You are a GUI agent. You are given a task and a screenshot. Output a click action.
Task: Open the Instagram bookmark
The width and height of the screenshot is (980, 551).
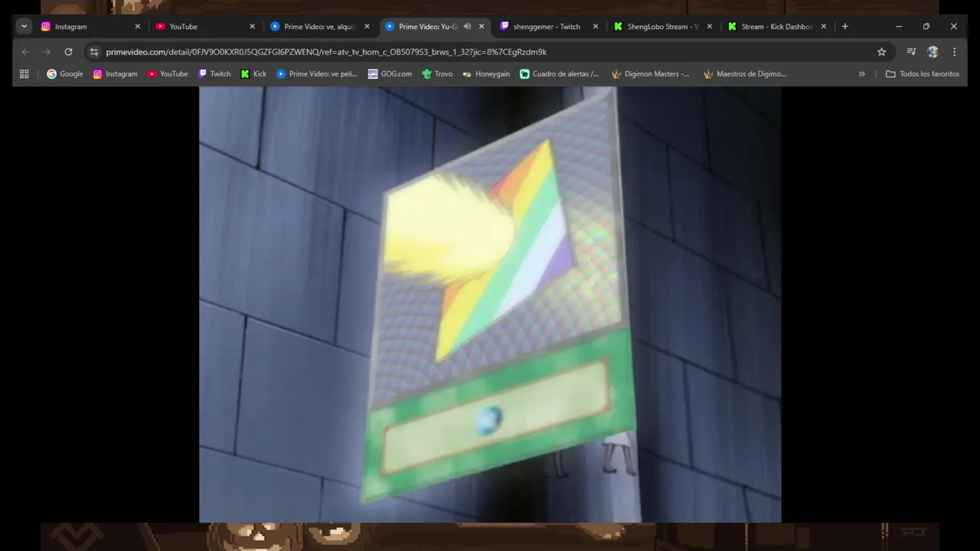pos(115,74)
